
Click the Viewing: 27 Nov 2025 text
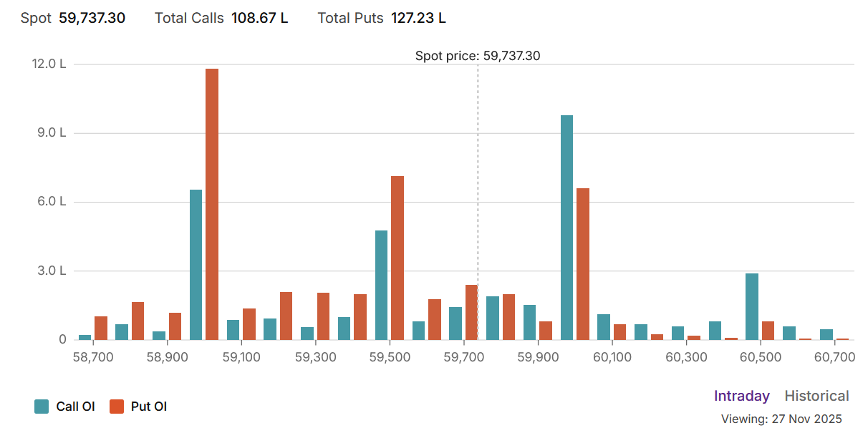pos(781,419)
